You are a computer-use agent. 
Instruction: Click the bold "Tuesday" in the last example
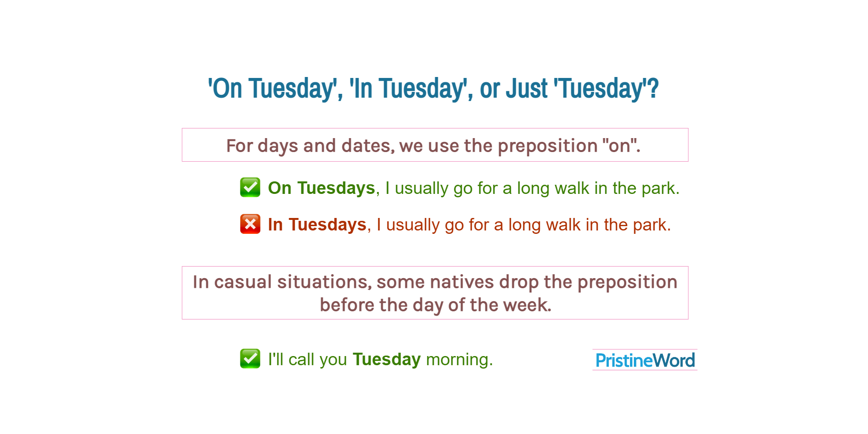(x=386, y=359)
